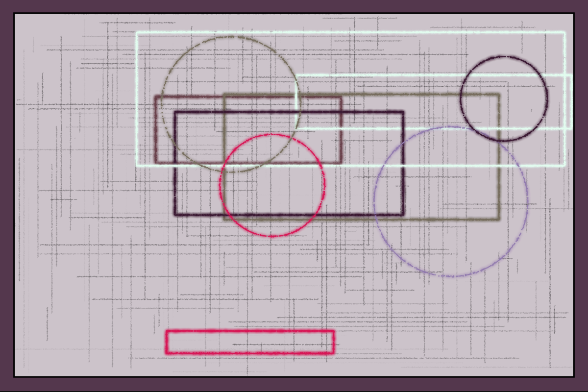Click the top of the crimson circle outline

pyautogui.click(x=272, y=134)
